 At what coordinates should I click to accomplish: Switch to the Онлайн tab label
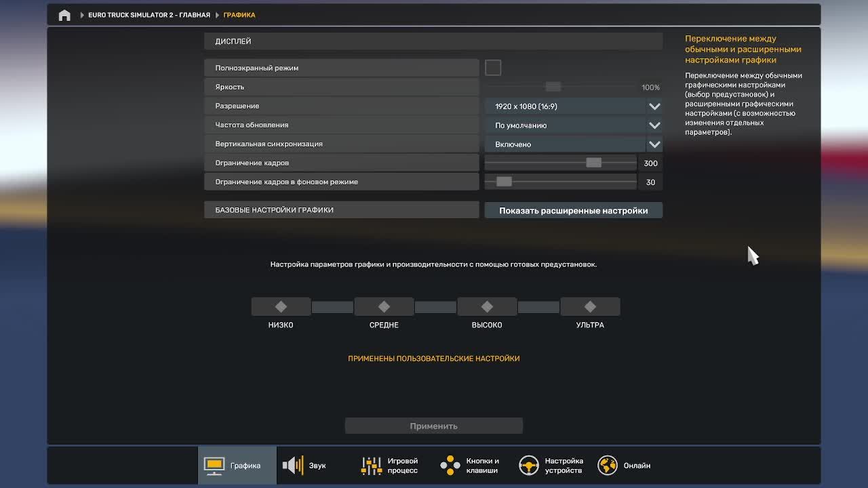pos(637,466)
